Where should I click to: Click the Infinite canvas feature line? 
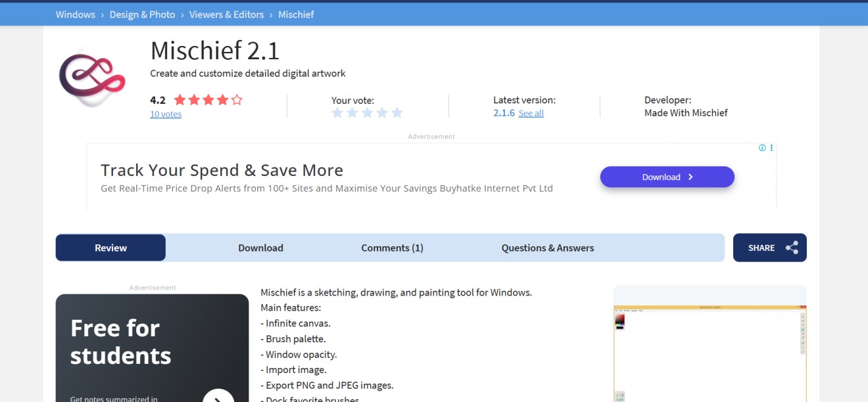[x=295, y=323]
